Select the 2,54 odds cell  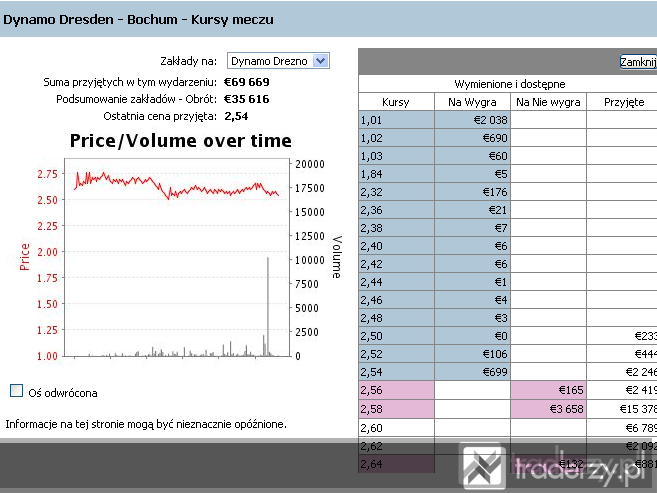(396, 372)
